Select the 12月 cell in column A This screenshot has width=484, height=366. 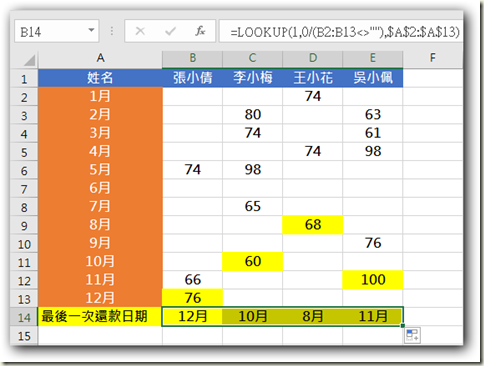[x=100, y=298]
